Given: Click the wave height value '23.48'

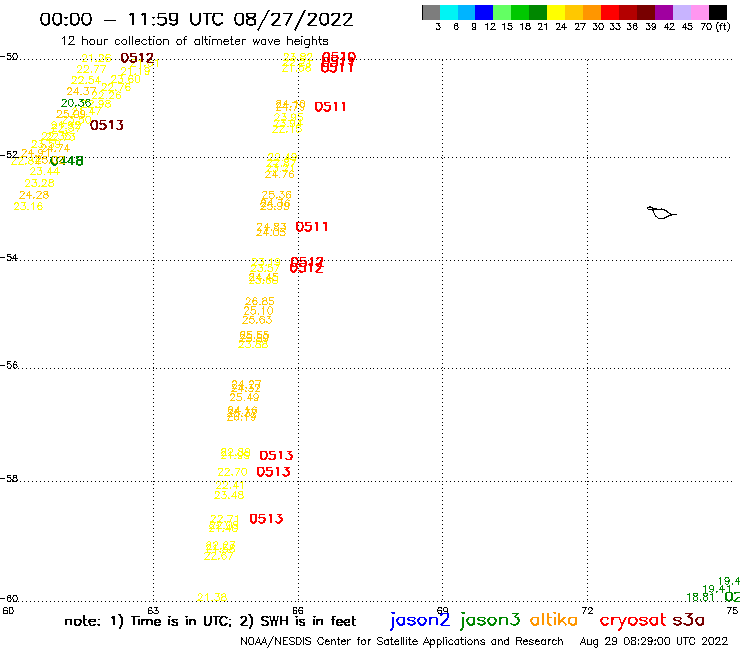Looking at the screenshot, I should coord(229,495).
